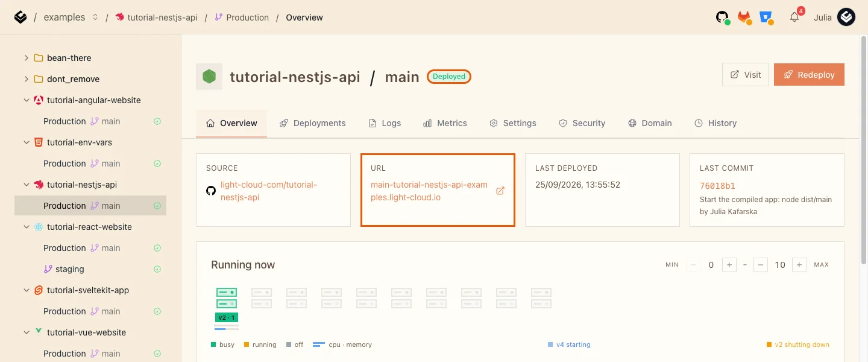The image size is (868, 362).
Task: Click the Deployed status badge
Action: point(449,77)
